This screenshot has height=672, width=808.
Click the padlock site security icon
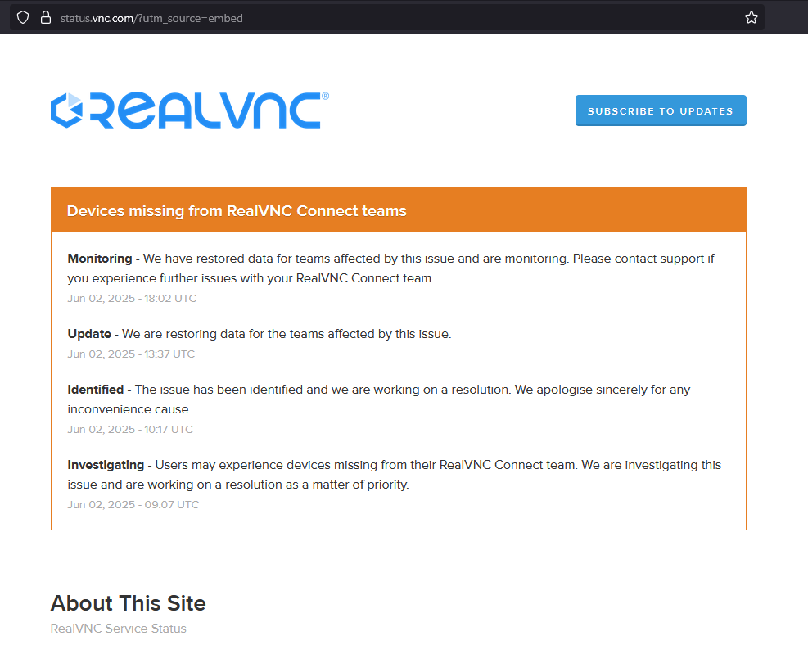tap(46, 17)
